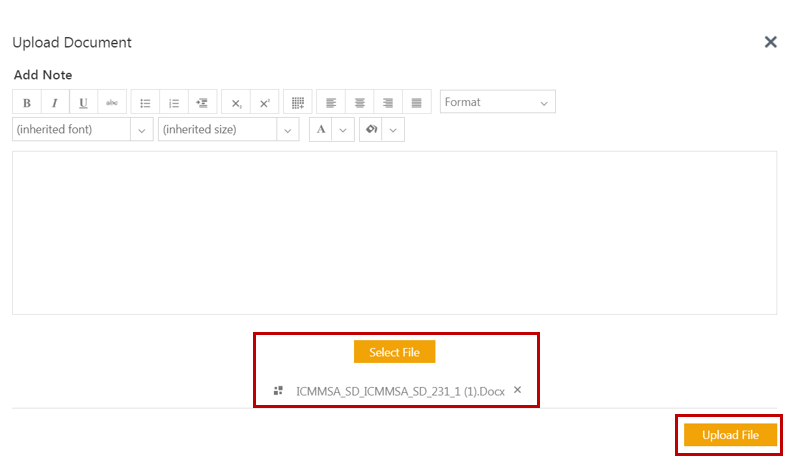Image resolution: width=810 pixels, height=468 pixels.
Task: Click the Upload File button
Action: point(730,435)
